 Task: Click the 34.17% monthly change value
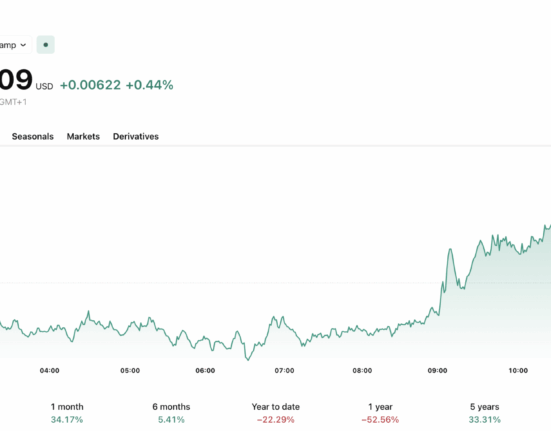[x=67, y=419]
